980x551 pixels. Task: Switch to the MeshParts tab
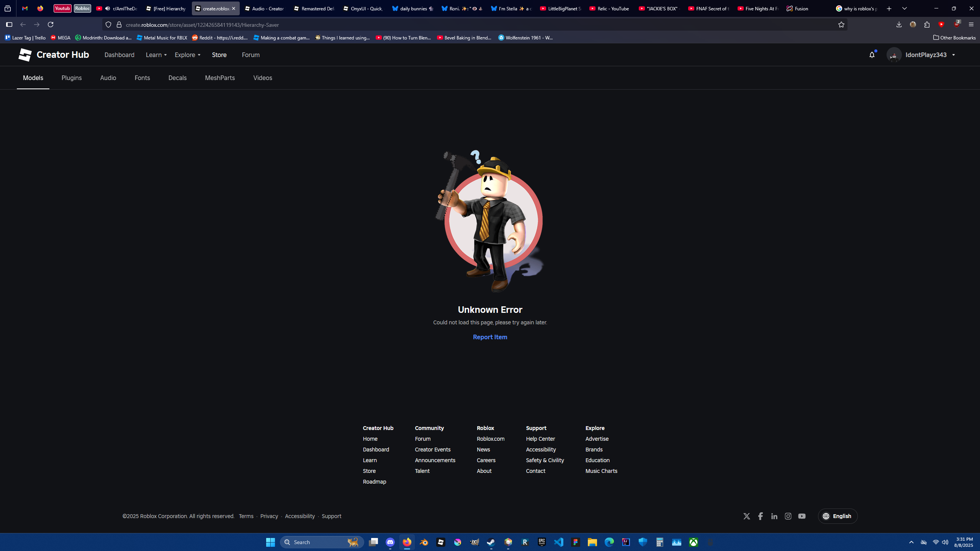[x=220, y=78]
